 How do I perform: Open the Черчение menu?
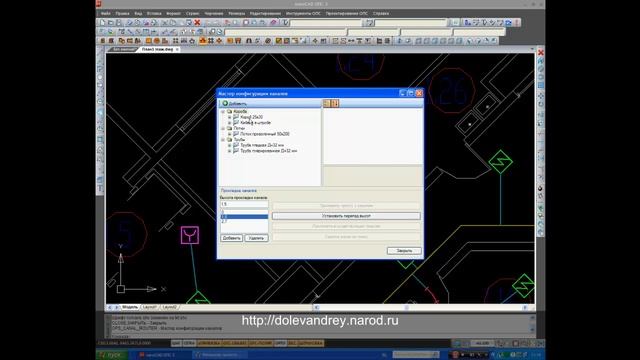213,13
